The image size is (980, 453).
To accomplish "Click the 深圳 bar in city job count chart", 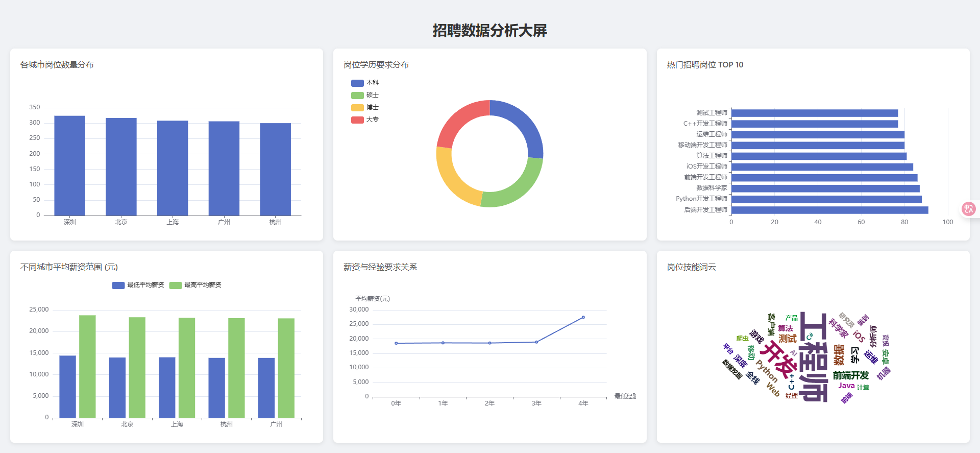I will (69, 165).
